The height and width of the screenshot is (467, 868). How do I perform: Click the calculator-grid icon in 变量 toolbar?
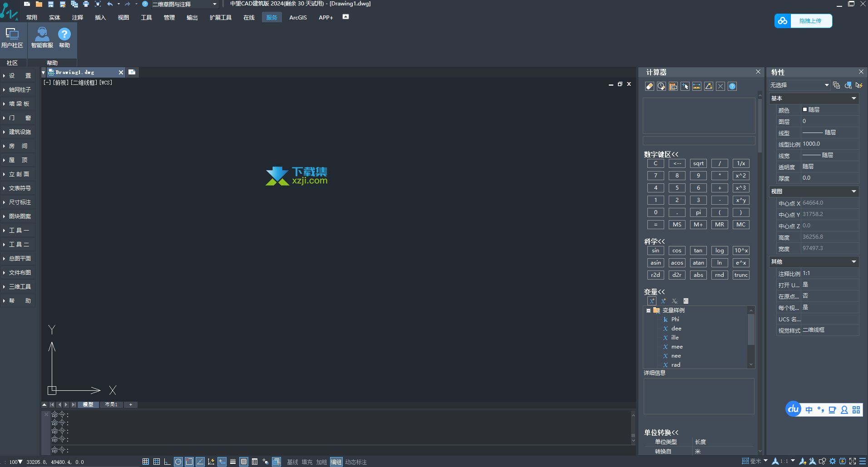click(686, 301)
